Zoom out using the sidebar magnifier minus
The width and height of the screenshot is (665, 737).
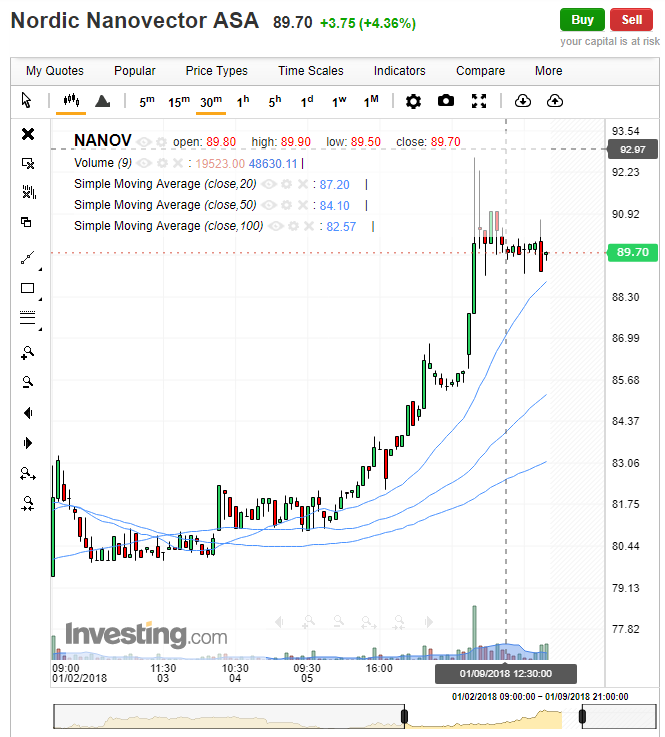28,382
